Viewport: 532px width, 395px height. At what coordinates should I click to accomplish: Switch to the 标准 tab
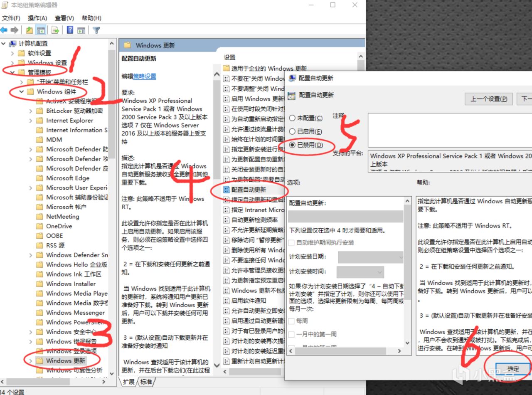145,381
